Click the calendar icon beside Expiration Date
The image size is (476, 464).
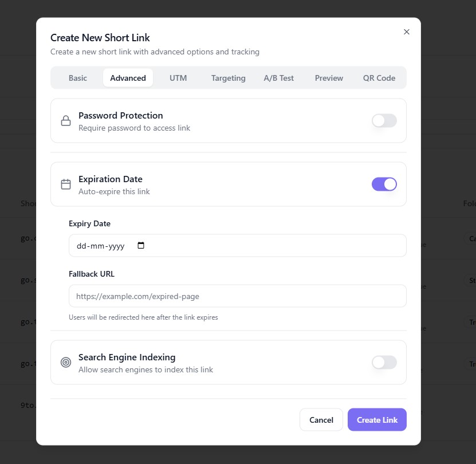click(66, 184)
